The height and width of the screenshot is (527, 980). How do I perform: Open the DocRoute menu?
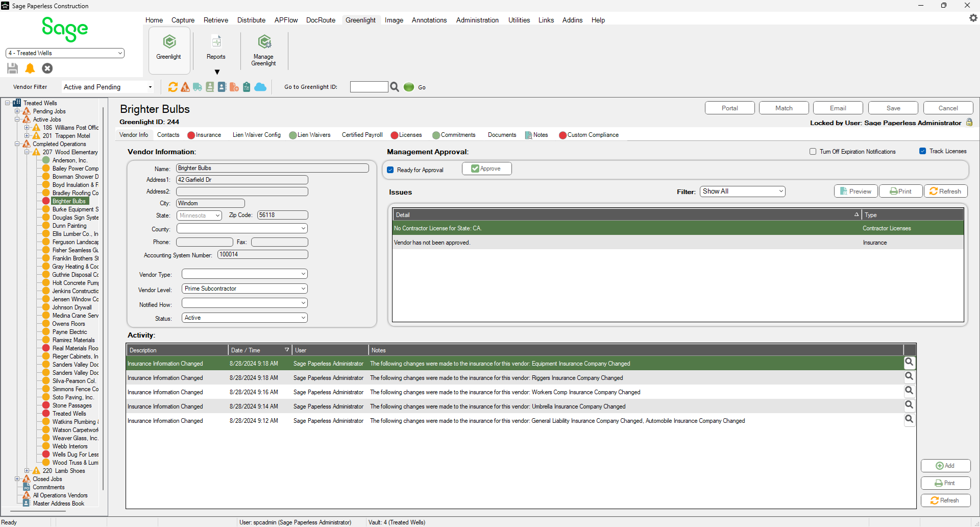point(321,20)
